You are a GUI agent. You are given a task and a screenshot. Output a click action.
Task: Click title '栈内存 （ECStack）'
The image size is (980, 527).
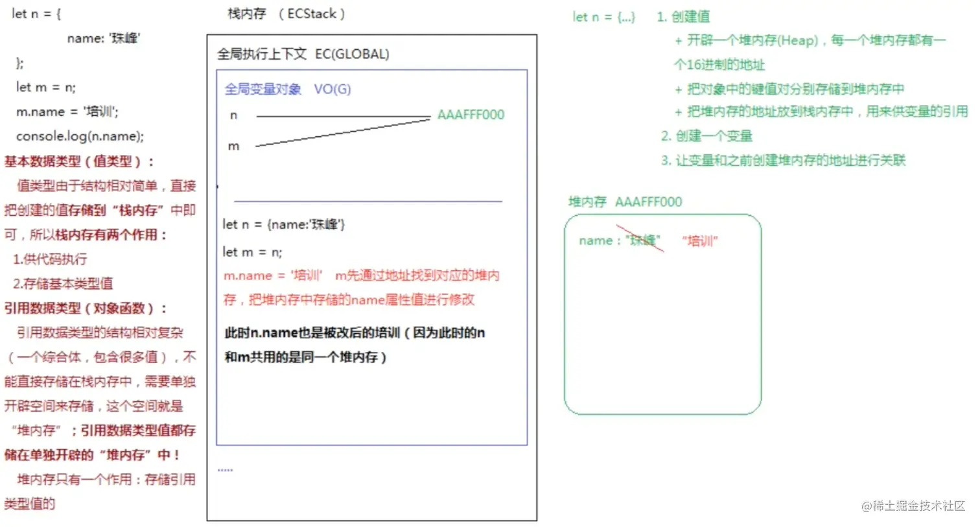(x=286, y=14)
